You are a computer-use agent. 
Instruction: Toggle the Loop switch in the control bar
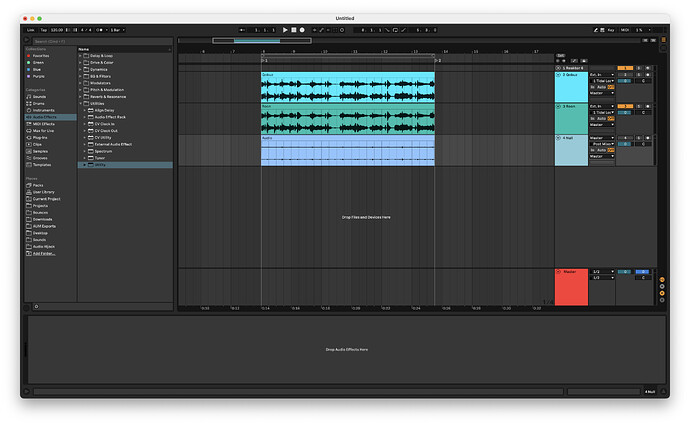click(x=395, y=30)
